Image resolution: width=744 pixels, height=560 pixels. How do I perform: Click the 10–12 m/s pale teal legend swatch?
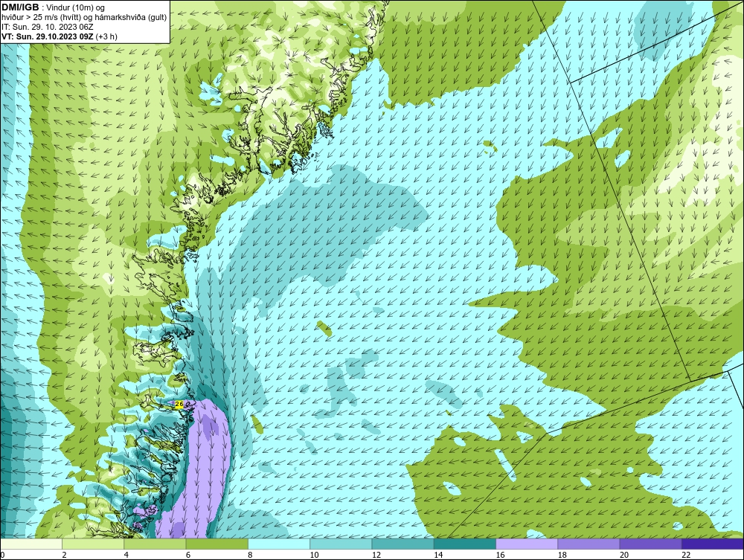point(341,544)
